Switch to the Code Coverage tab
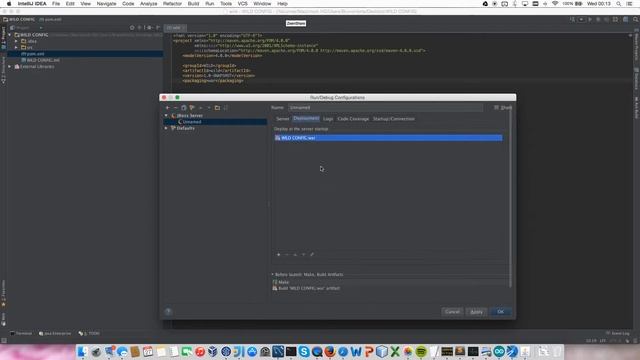 click(x=353, y=119)
